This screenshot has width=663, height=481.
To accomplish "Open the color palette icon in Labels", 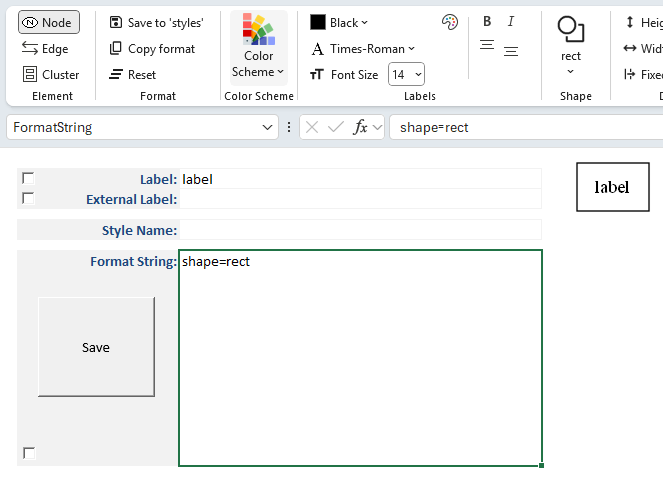I will tap(450, 22).
